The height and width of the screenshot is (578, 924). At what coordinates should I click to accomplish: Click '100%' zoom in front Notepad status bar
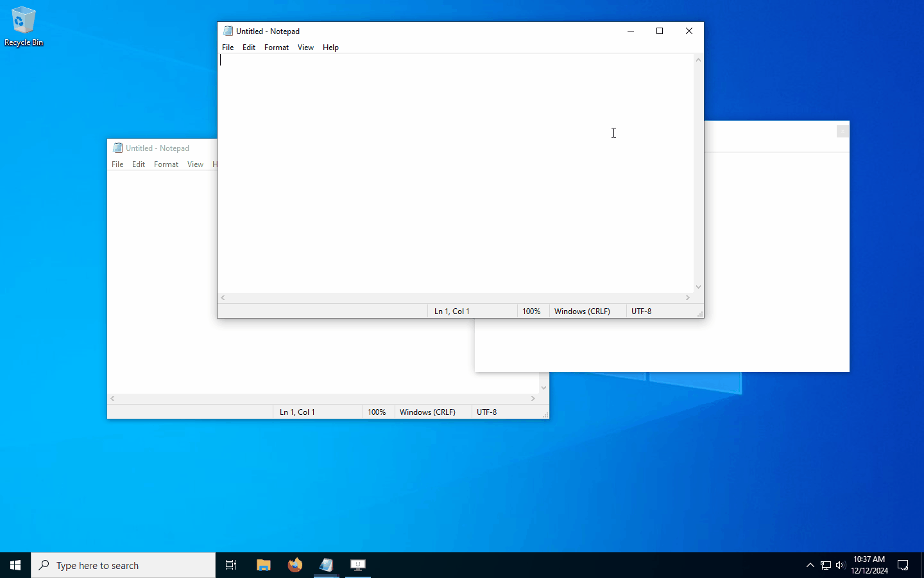(x=531, y=311)
